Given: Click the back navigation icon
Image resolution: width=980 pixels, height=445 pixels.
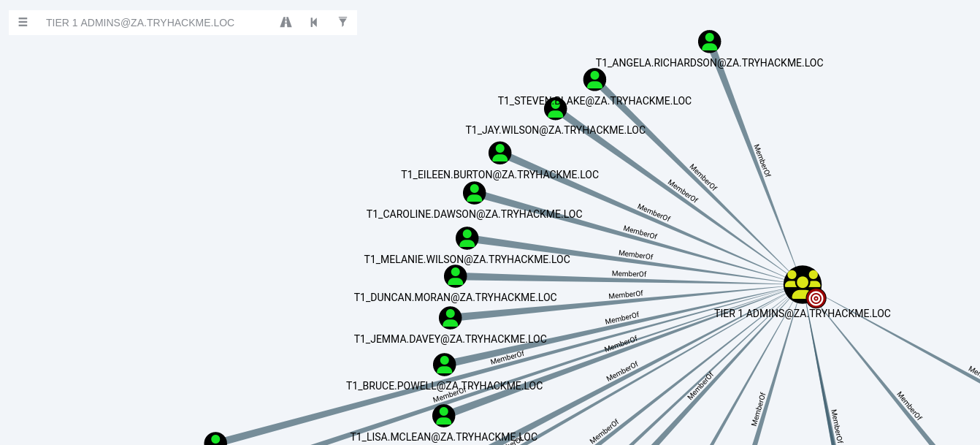Looking at the screenshot, I should 314,23.
